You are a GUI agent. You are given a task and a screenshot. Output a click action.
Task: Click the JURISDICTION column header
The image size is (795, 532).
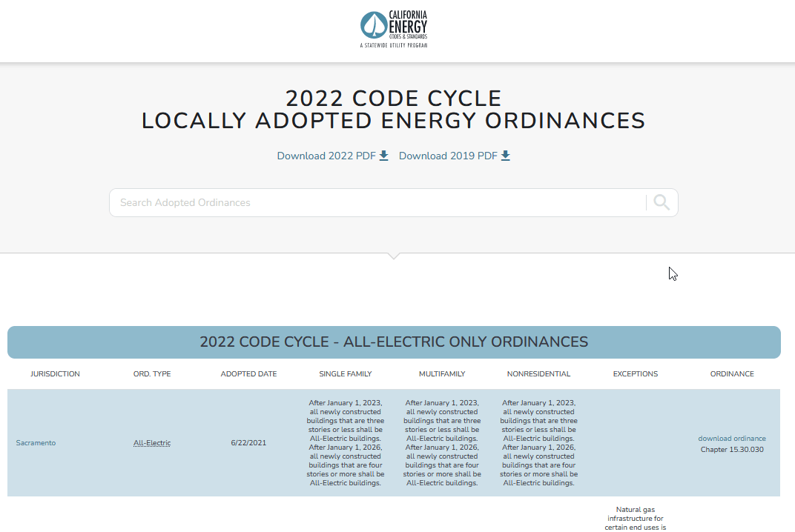coord(55,374)
